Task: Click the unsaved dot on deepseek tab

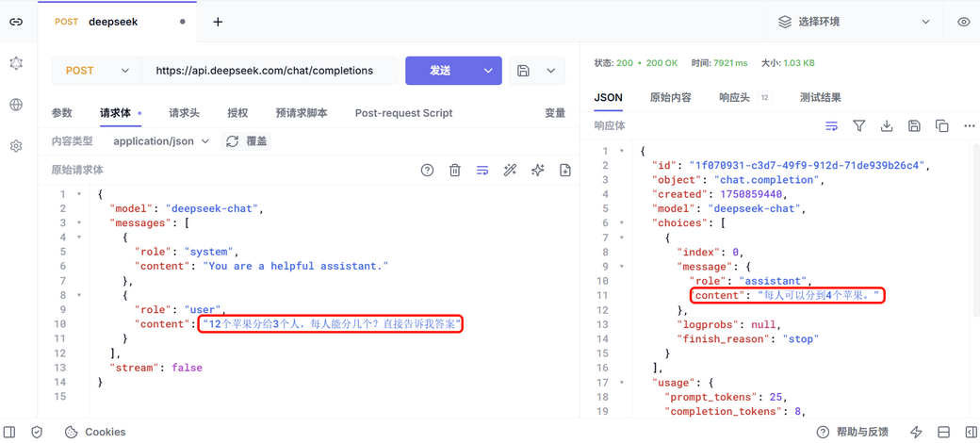Action: coord(183,22)
